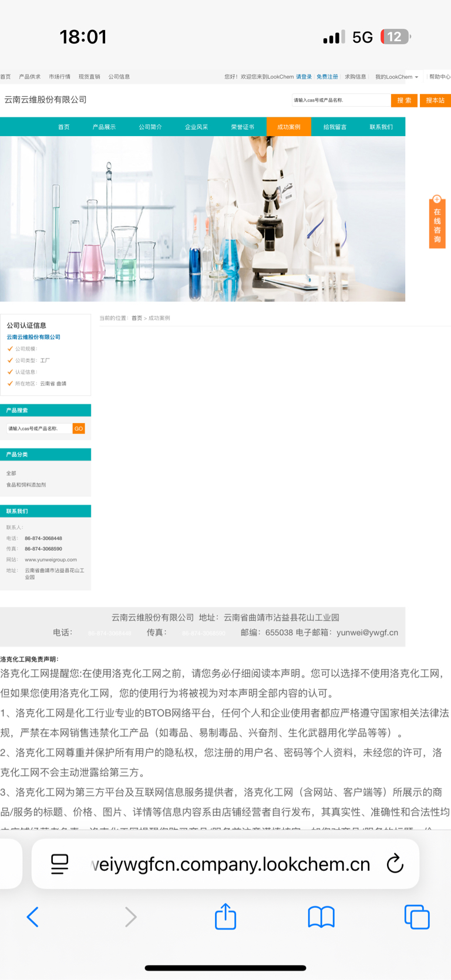Select the highlighted 成功案例 tab

(x=289, y=127)
